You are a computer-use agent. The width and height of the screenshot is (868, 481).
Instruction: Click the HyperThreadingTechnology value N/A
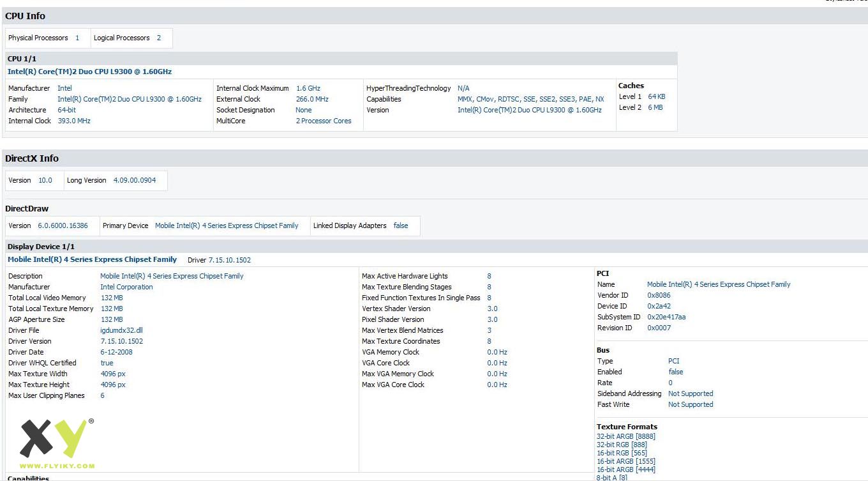pos(463,88)
